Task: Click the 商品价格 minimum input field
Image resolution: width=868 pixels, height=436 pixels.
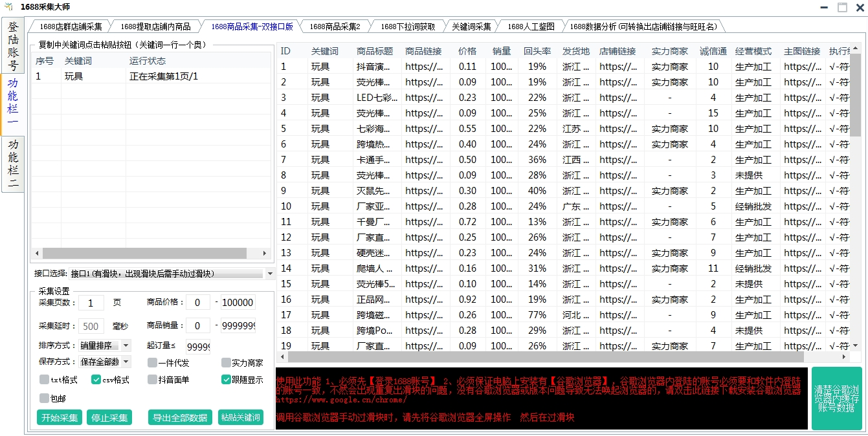Action: tap(198, 303)
